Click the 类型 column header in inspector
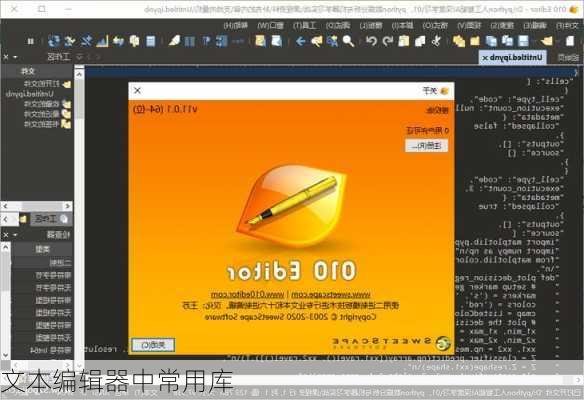The width and height of the screenshot is (584, 400). coord(42,249)
